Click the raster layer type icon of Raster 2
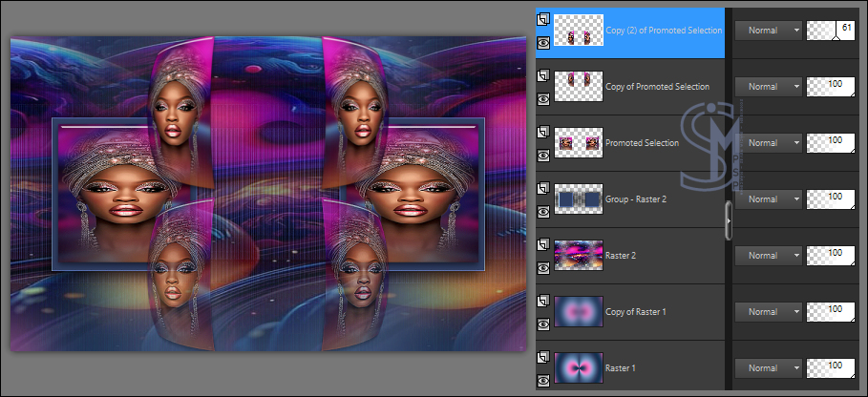Image resolution: width=868 pixels, height=397 pixels. 542,241
